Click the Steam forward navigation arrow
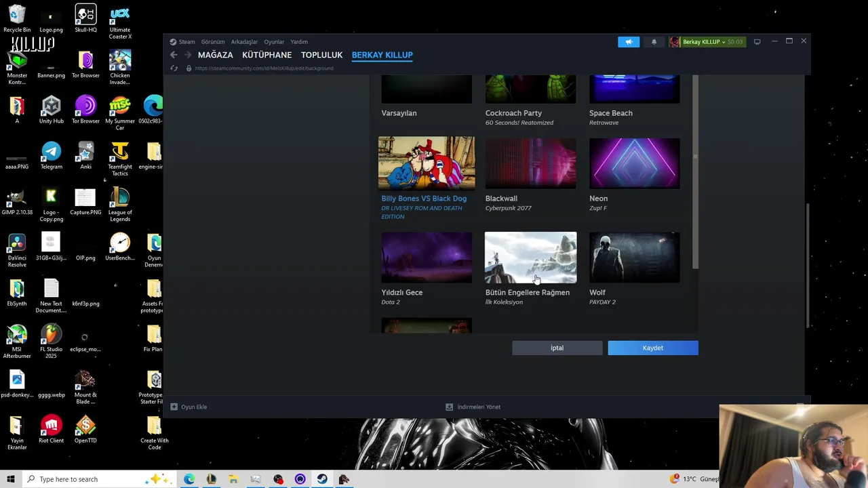The image size is (868, 488). (x=189, y=55)
